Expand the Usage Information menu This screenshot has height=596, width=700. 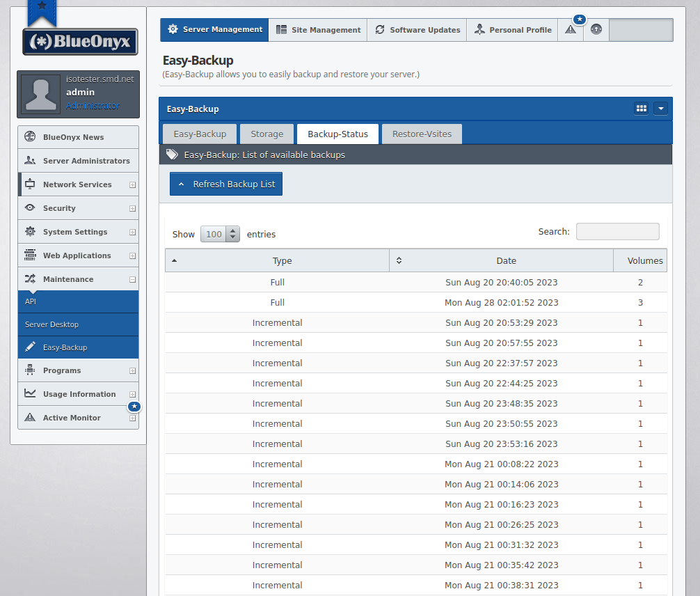pos(133,395)
